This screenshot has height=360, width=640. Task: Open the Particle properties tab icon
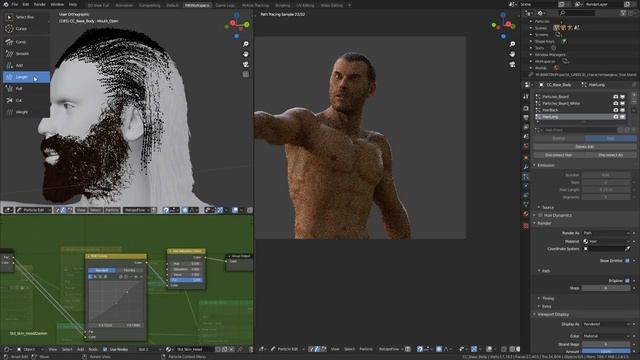(x=526, y=177)
